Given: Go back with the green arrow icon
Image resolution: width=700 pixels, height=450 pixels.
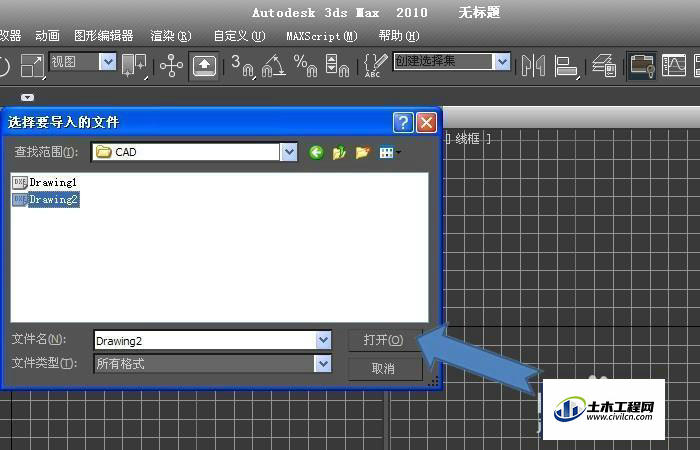Looking at the screenshot, I should click(x=316, y=153).
